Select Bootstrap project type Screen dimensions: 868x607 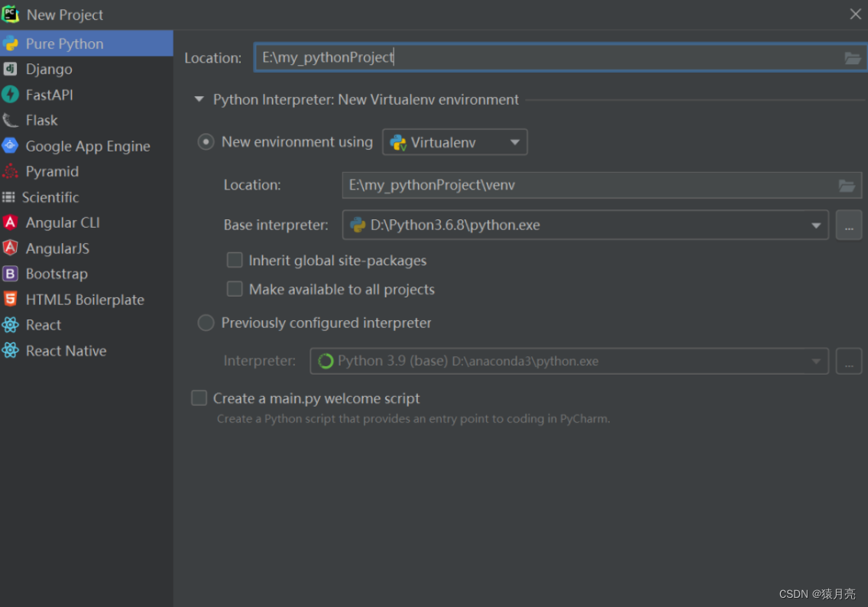pyautogui.click(x=86, y=274)
